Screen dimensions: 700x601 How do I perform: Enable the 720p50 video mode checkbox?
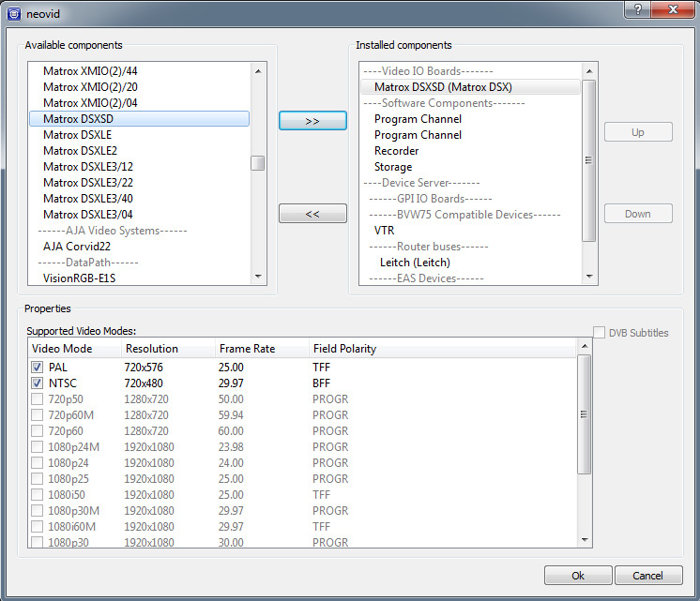click(x=37, y=398)
